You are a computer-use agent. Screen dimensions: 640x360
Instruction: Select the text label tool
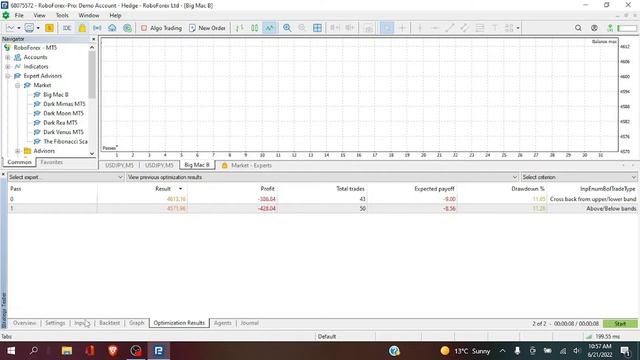point(495,28)
